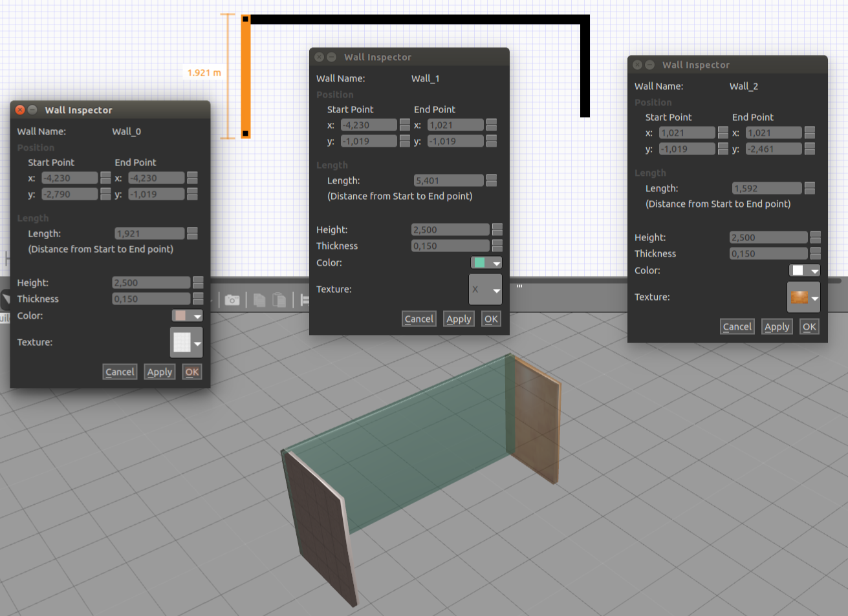Click the Wall_2 Thickness stepper
The height and width of the screenshot is (616, 848).
(815, 253)
